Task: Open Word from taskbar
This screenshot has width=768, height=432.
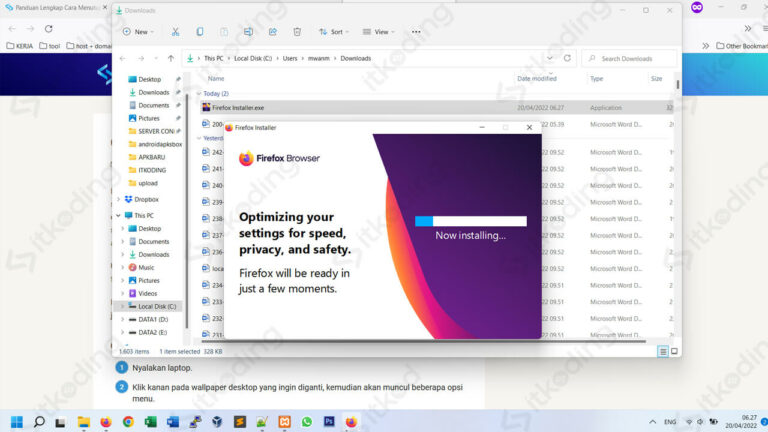Action: click(173, 422)
